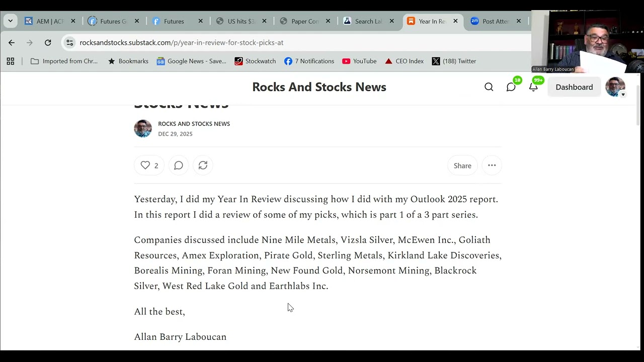Screen dimensions: 644x362
Task: Open (188) Twitter bookmark
Action: [454, 61]
